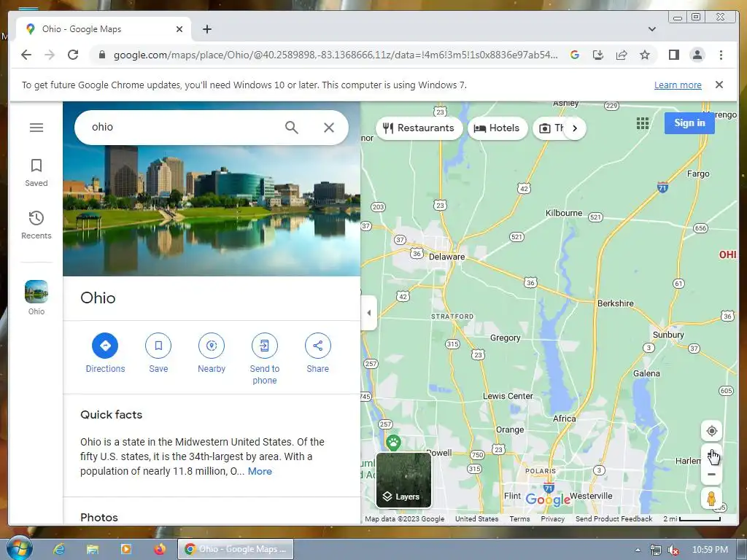Click the address bar URL
Screen dimensions: 747x560
tap(336, 55)
